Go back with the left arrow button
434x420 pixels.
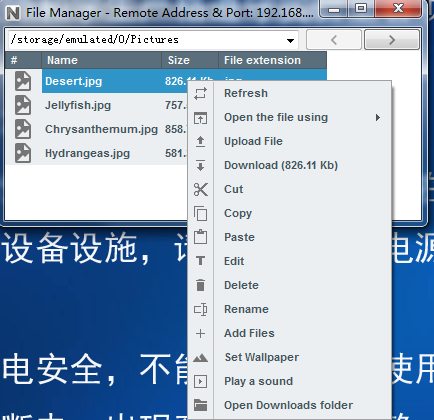point(334,40)
